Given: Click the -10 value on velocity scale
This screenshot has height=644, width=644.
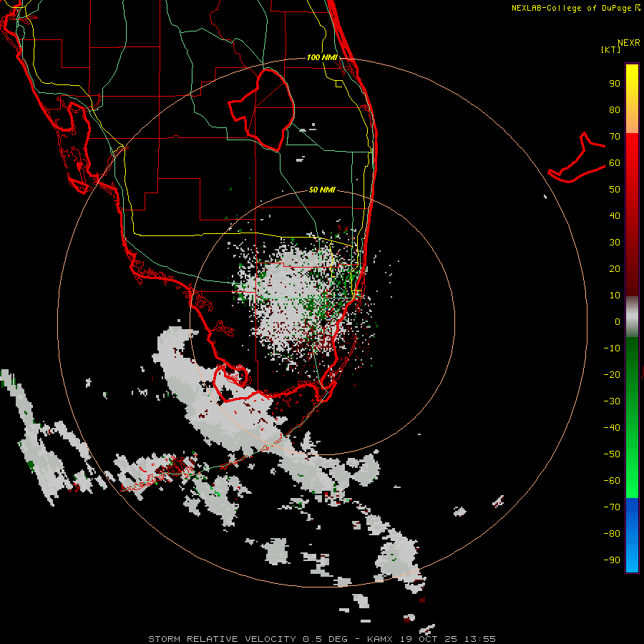Looking at the screenshot, I should 612,348.
